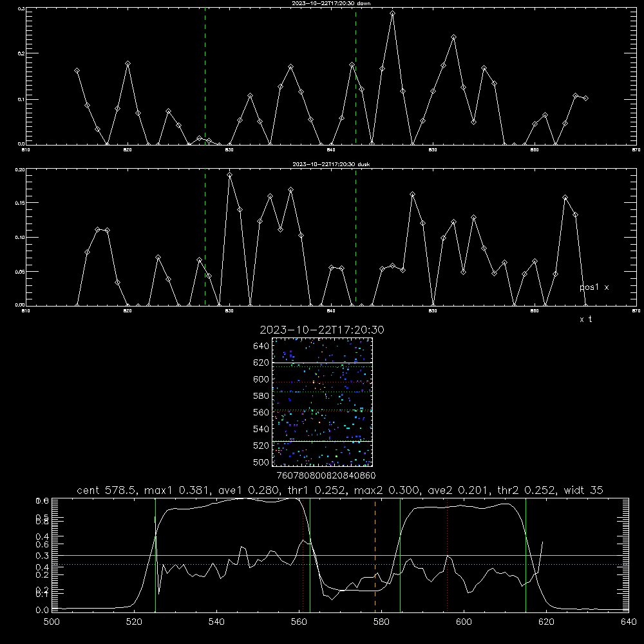Click the highest peak data point in dusk plot
This screenshot has width=644, height=644.
[x=230, y=175]
